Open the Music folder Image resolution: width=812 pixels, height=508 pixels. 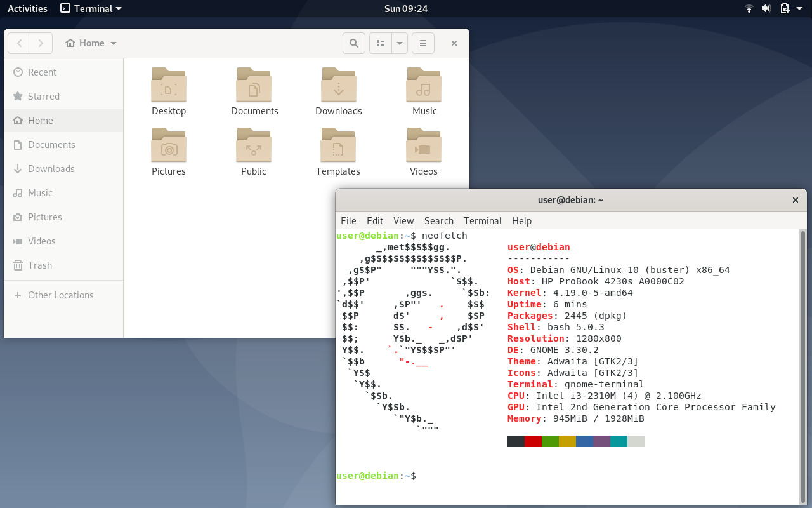423,89
